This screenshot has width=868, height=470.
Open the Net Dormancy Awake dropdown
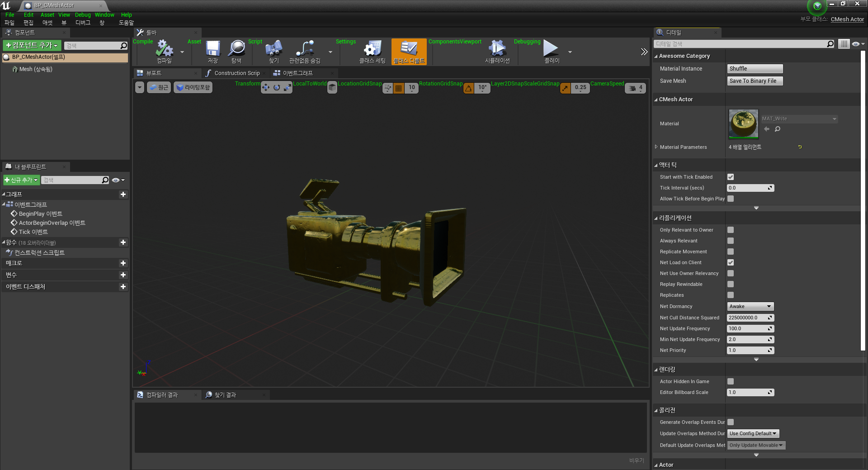pos(750,306)
